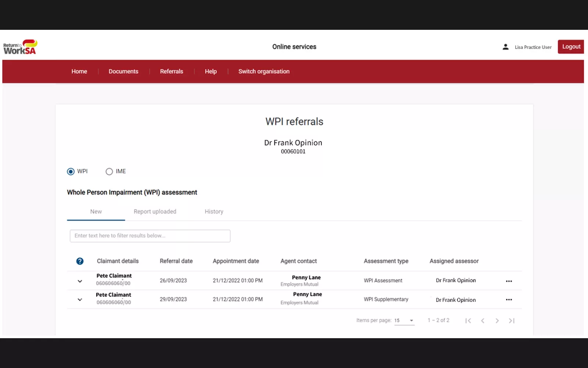The width and height of the screenshot is (588, 368).
Task: Open the help question mark icon
Action: [80, 261]
